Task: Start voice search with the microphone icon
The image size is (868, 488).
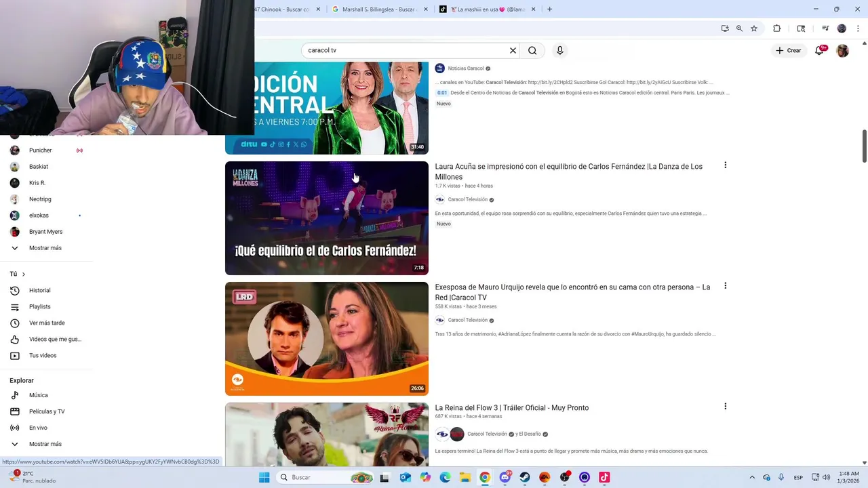Action: pos(559,50)
